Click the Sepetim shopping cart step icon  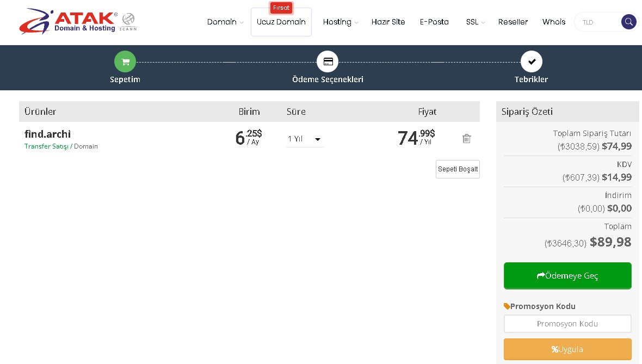tap(125, 61)
